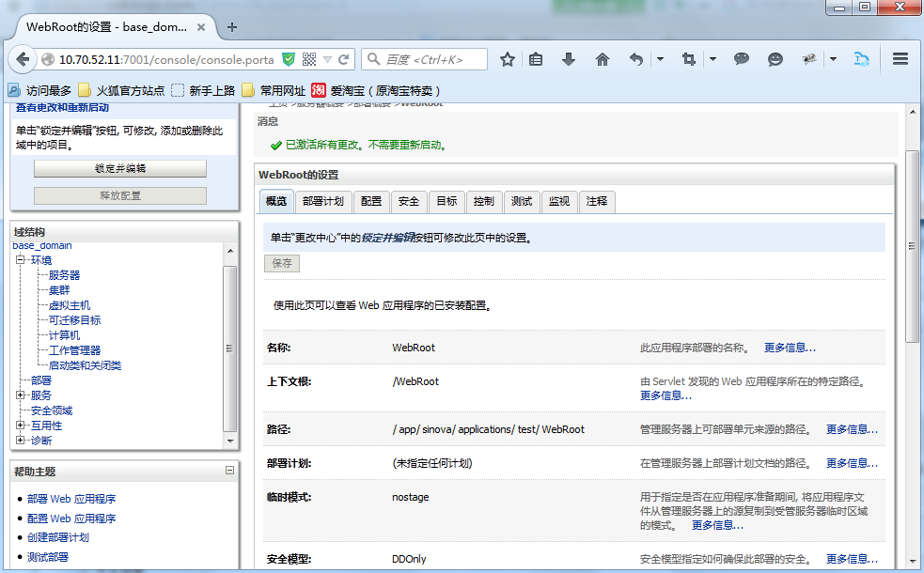The width and height of the screenshot is (924, 573).
Task: Open the bookmarks list icon
Action: pos(536,59)
